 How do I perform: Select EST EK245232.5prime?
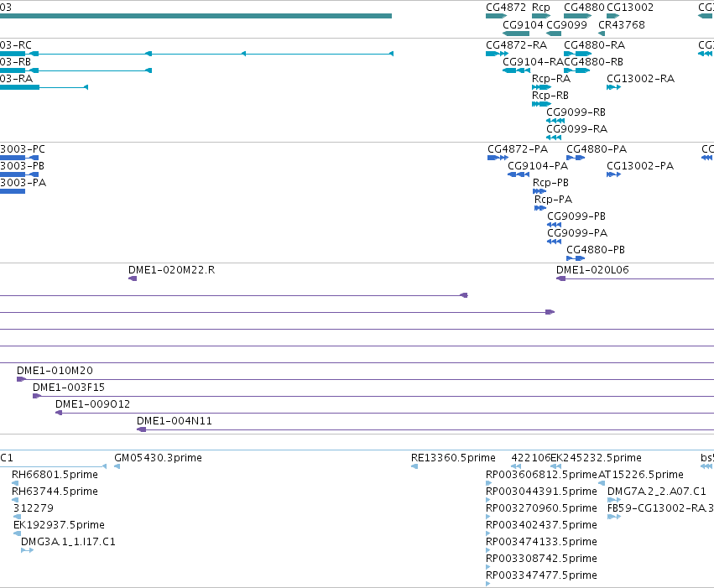click(556, 466)
